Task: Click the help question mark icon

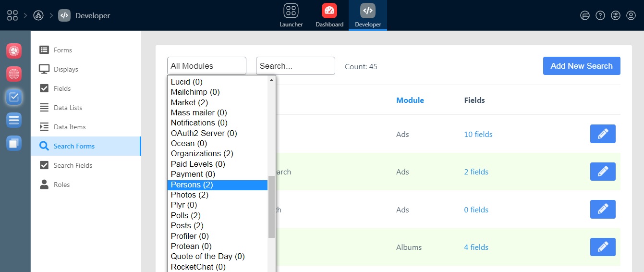Action: (x=600, y=15)
